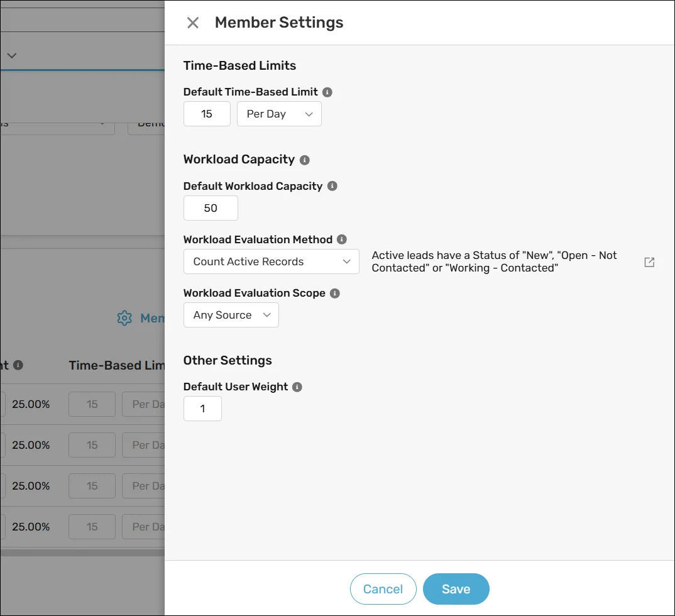Viewport: 675px width, 616px height.
Task: Click the Save button
Action: click(x=456, y=589)
